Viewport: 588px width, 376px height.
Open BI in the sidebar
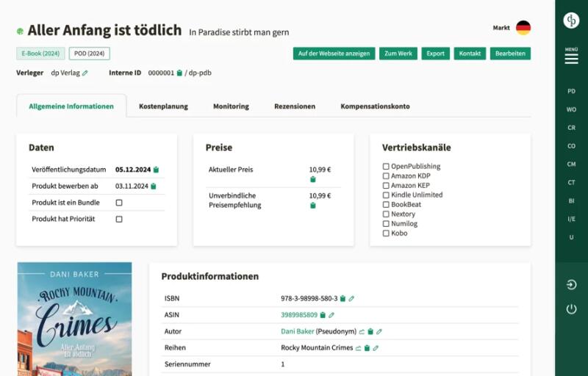tap(571, 200)
